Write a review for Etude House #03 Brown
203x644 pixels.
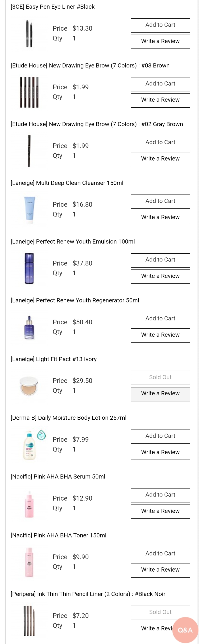coord(160,100)
